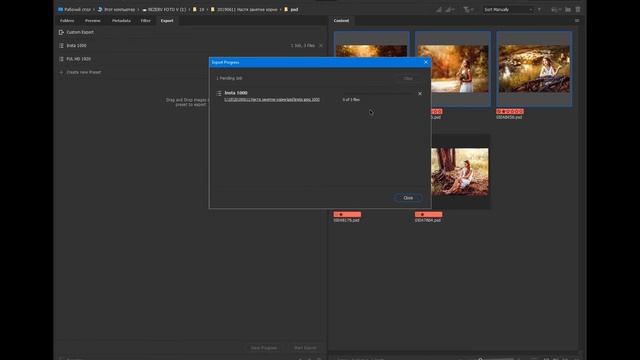Screen dimensions: 640x360
Task: Click the dimmed Clear button in Export Progress
Action: pos(408,78)
